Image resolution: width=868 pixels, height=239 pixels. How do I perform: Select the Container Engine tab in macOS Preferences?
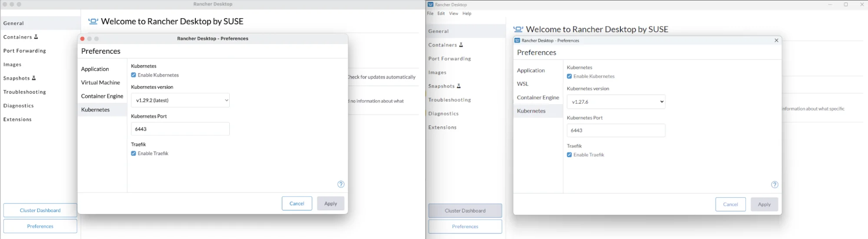[102, 96]
